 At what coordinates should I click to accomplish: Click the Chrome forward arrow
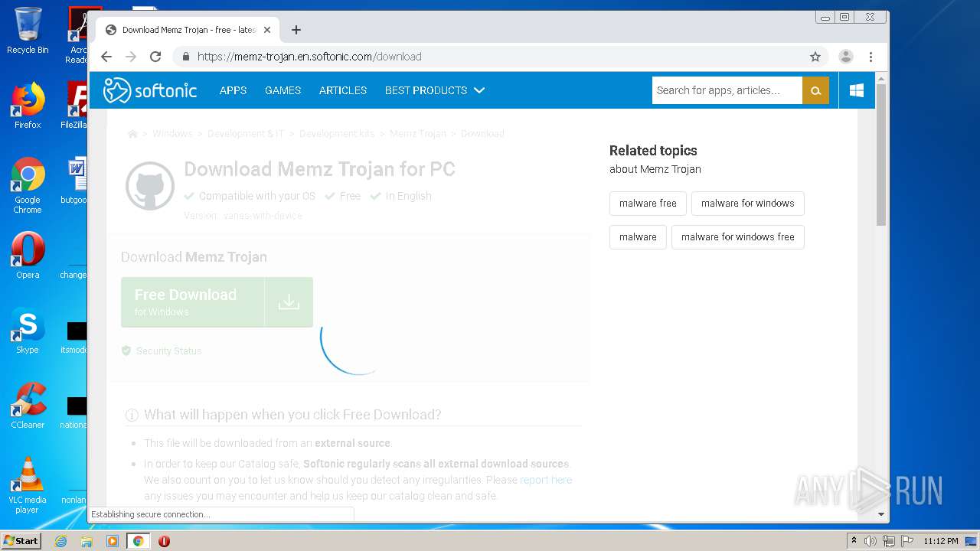[x=131, y=57]
